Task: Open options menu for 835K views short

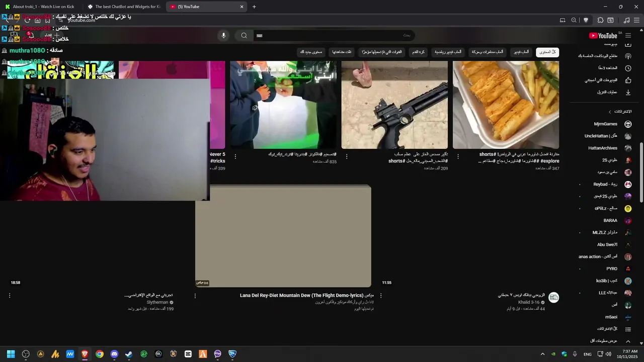Action: (235, 157)
